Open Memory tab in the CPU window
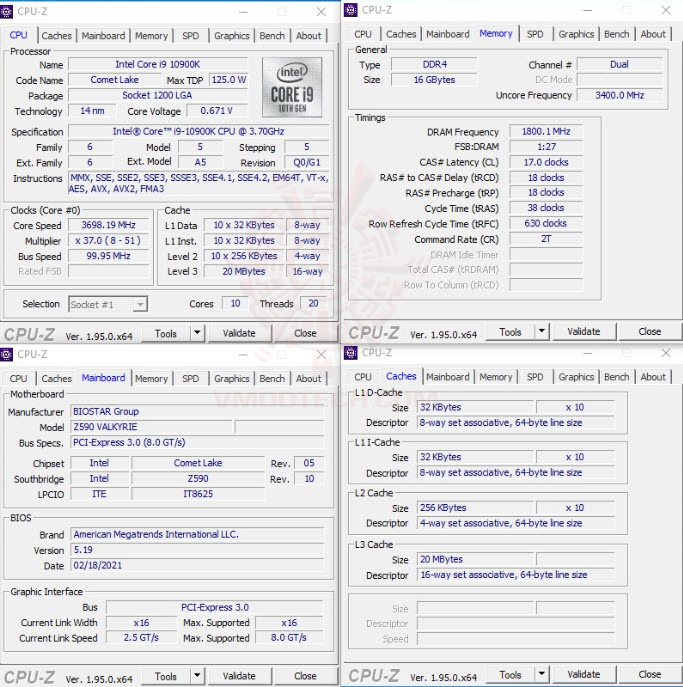Image resolution: width=683 pixels, height=687 pixels. click(x=152, y=36)
